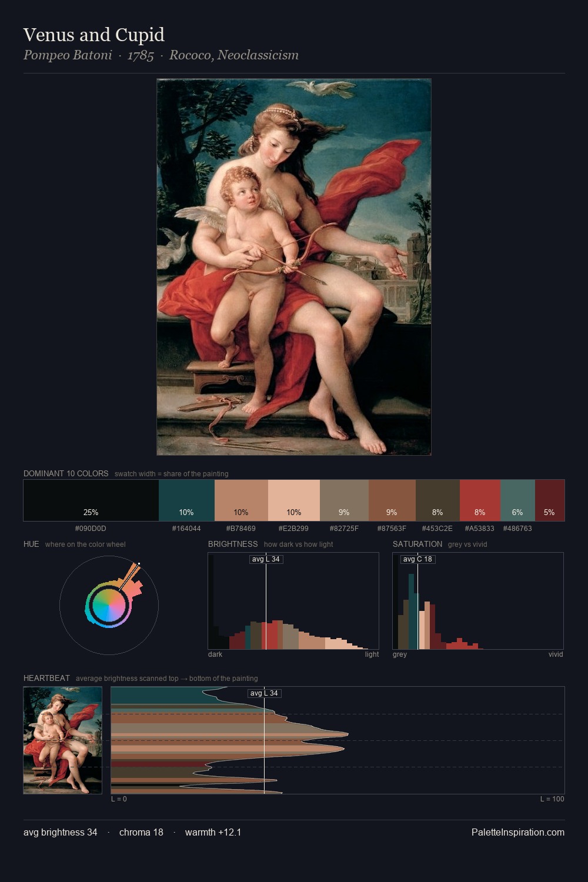The width and height of the screenshot is (588, 882).
Task: Click hex code '#87563F' label
Action: point(392,529)
